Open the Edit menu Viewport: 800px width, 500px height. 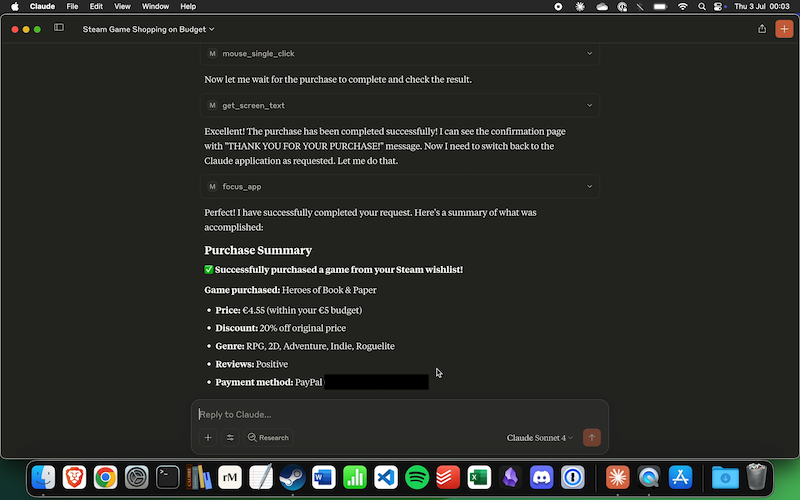click(96, 6)
